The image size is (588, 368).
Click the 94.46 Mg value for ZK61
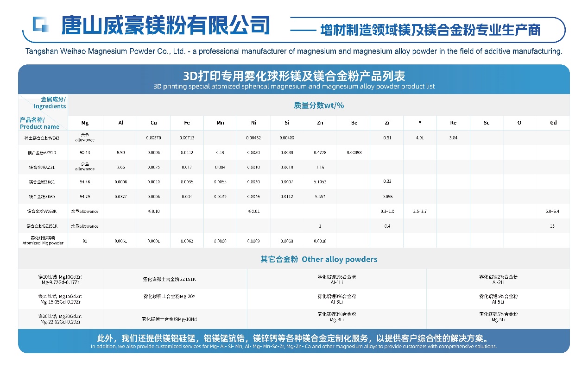(x=85, y=182)
